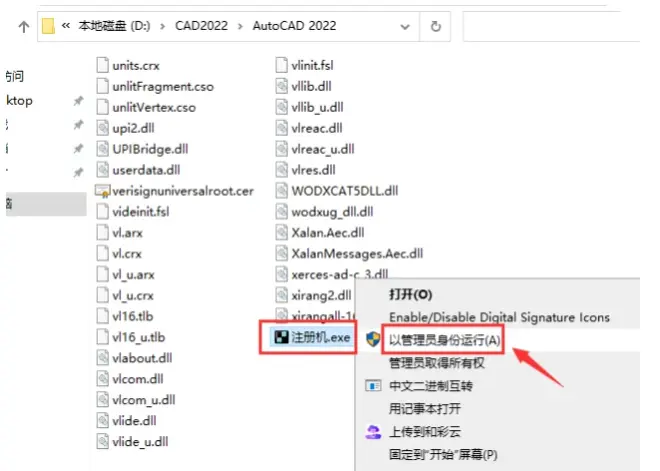Select file unlitVertex.cso
The image size is (660, 471).
pyautogui.click(x=154, y=107)
